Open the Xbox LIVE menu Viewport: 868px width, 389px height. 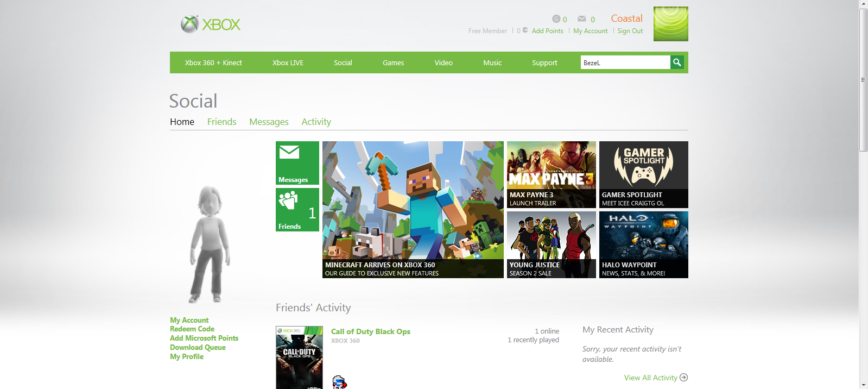click(288, 62)
